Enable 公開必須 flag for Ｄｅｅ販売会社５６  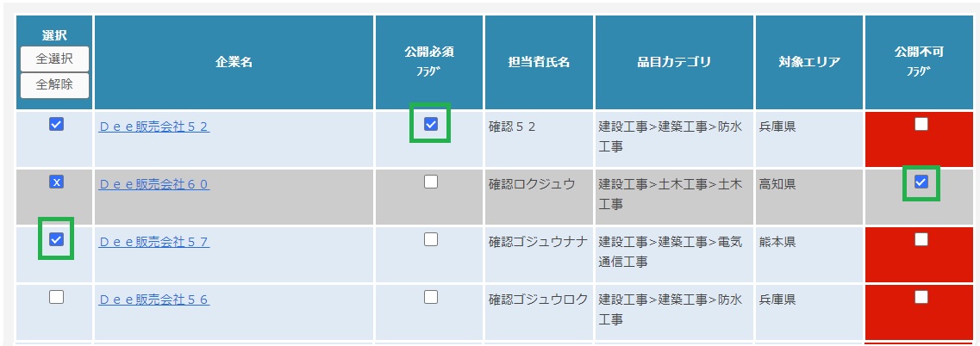pyautogui.click(x=431, y=297)
